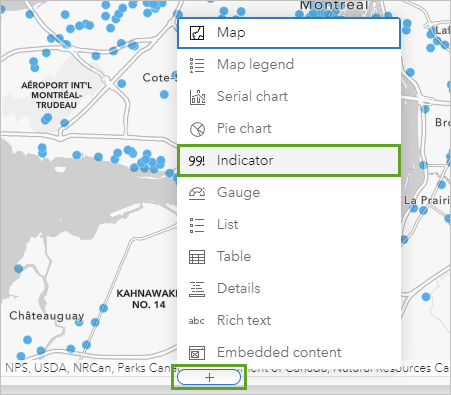Viewport: 451px width, 395px height.
Task: Click the Châteauguay label on map
Action: 47,316
